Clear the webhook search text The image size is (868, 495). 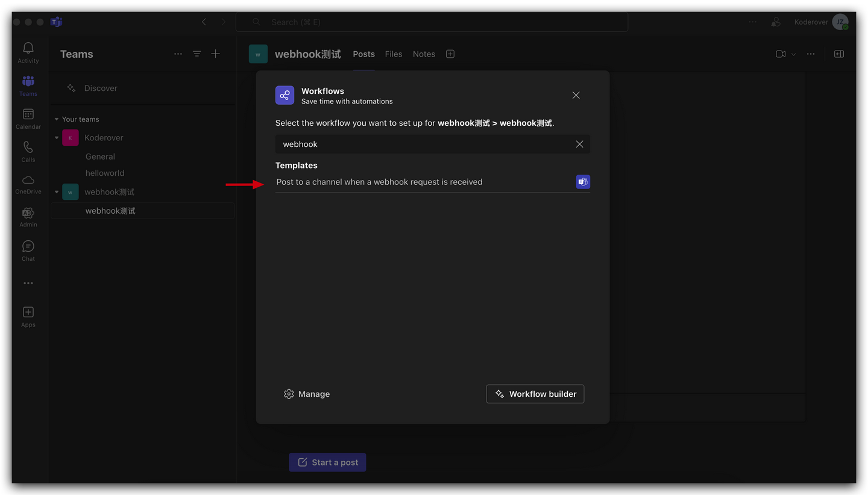point(579,144)
